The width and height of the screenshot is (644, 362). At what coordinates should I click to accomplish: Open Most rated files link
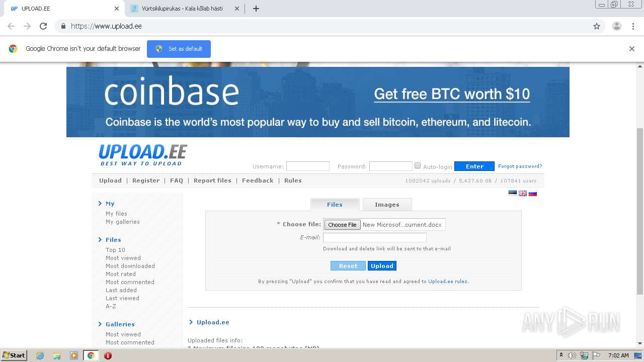click(x=121, y=274)
